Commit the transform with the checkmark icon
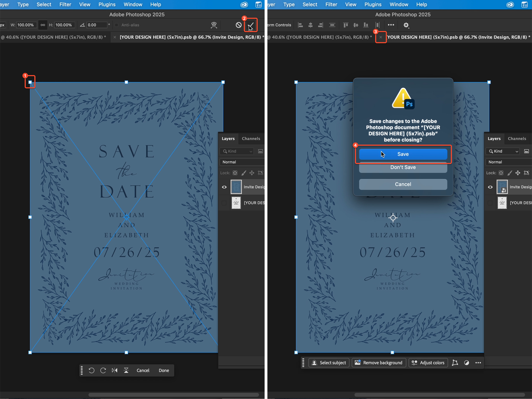Image resolution: width=532 pixels, height=399 pixels. point(251,25)
